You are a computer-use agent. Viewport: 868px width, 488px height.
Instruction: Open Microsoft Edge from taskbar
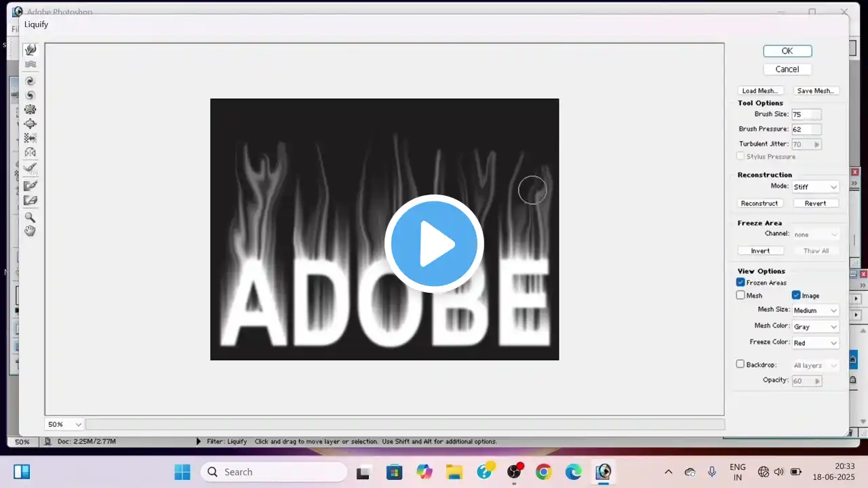pos(573,472)
